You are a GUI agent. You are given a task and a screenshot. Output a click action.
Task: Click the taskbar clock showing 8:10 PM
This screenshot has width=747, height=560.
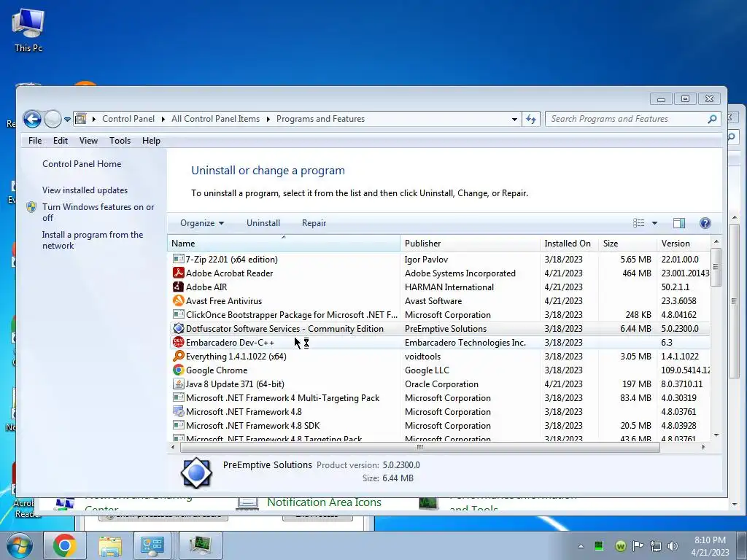click(x=710, y=546)
